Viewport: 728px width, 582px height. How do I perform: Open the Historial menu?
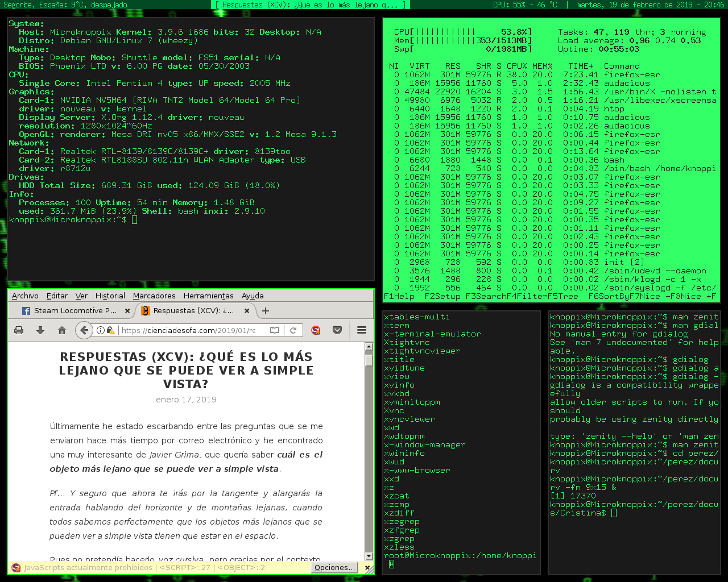[x=110, y=296]
